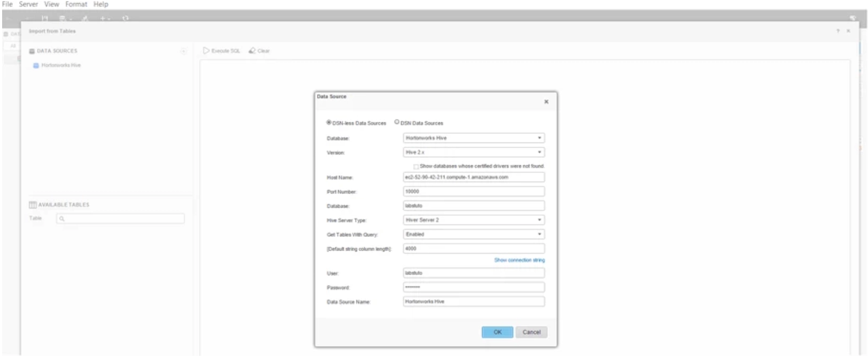Open the File menu
This screenshot has width=868, height=356.
(7, 4)
